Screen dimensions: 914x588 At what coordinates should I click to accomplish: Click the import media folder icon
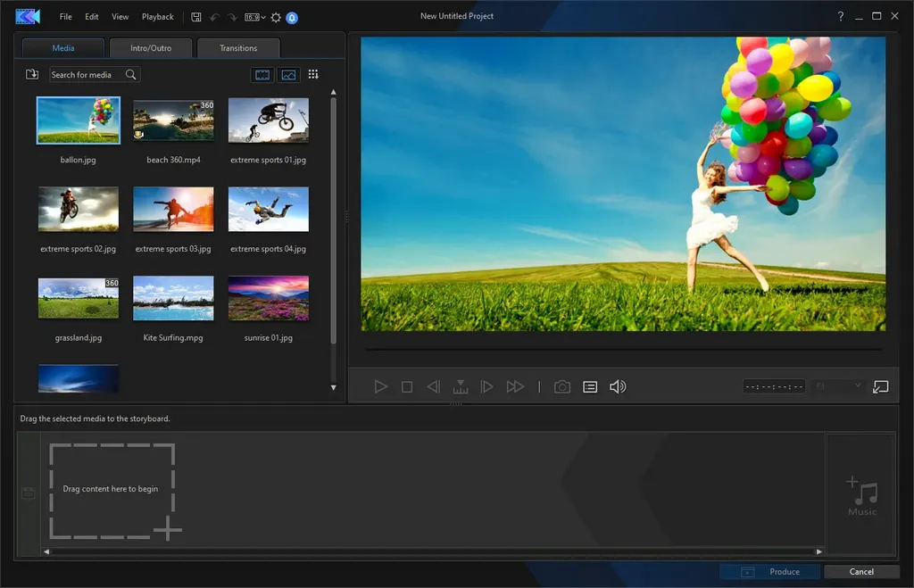click(x=32, y=74)
